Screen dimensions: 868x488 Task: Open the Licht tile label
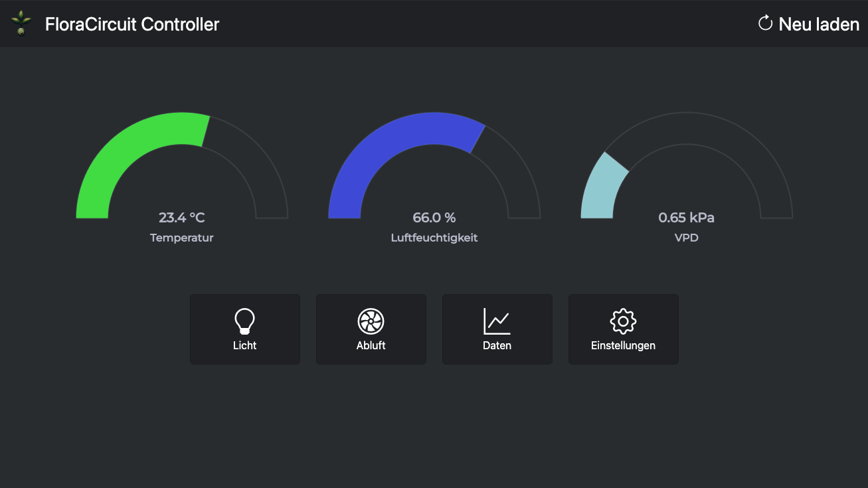(x=245, y=345)
